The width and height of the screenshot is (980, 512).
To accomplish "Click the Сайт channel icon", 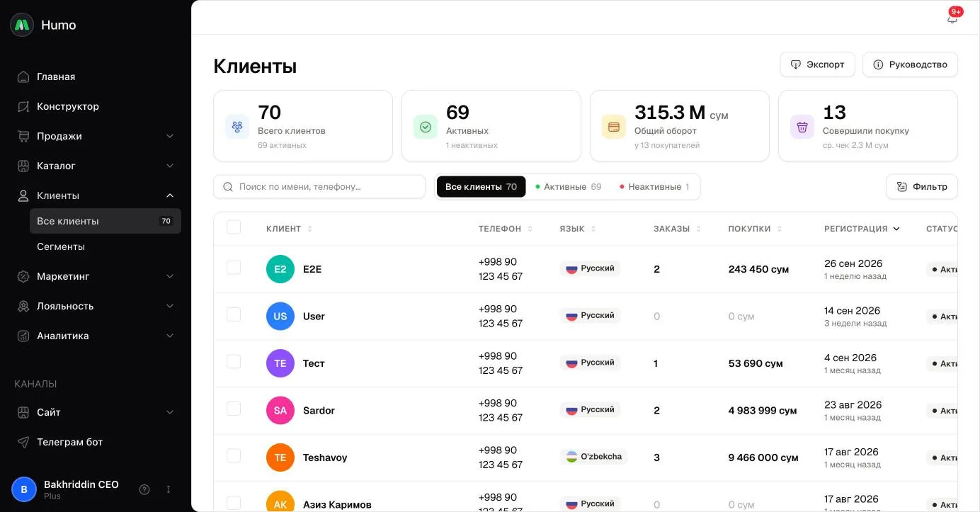I will [x=23, y=412].
